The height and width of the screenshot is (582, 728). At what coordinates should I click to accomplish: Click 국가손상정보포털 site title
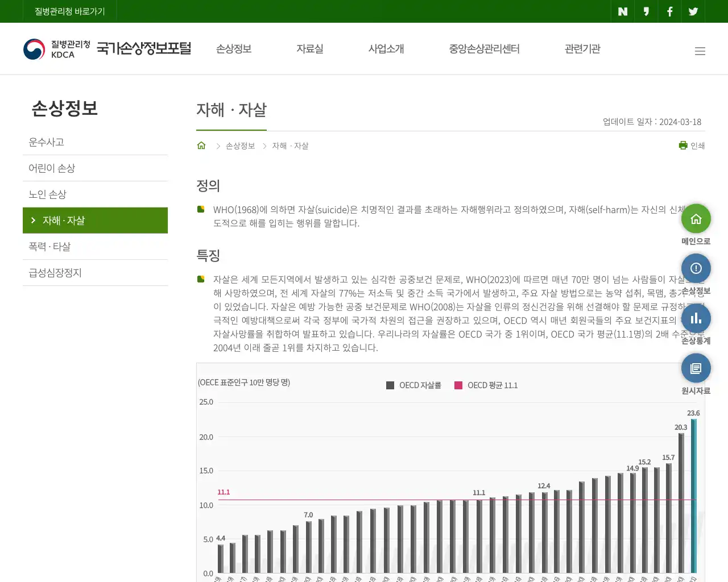coord(144,48)
